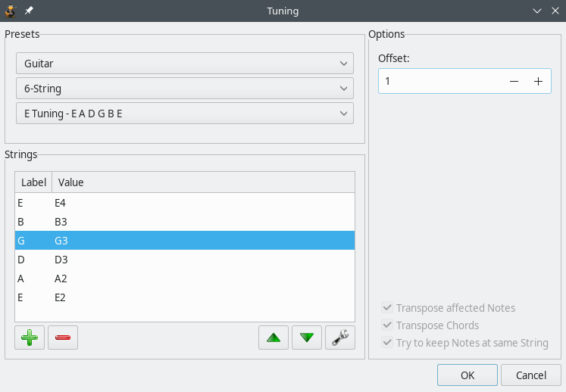This screenshot has width=566, height=392.
Task: Click the Cancel button
Action: point(531,375)
